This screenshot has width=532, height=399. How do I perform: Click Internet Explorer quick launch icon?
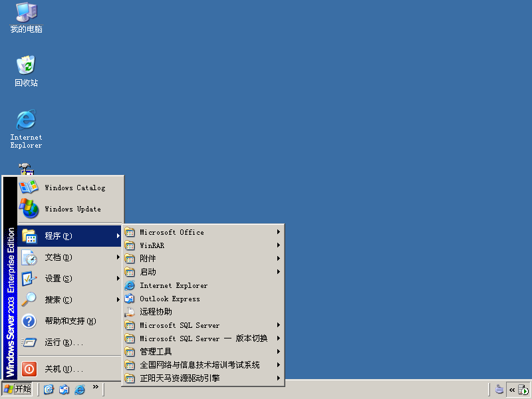pos(80,389)
